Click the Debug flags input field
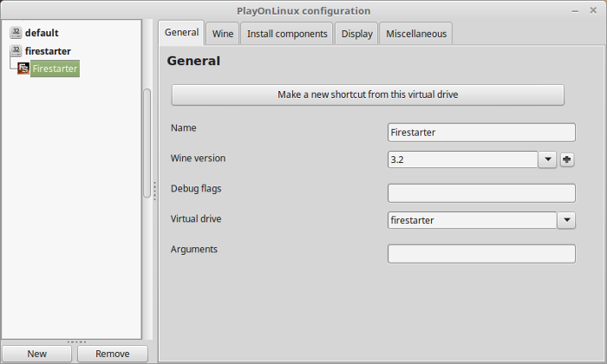This screenshot has height=364, width=607. tap(481, 193)
